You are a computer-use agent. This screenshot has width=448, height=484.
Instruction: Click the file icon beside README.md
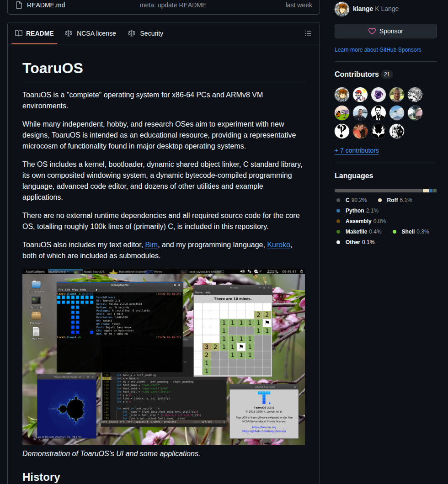pos(19,5)
